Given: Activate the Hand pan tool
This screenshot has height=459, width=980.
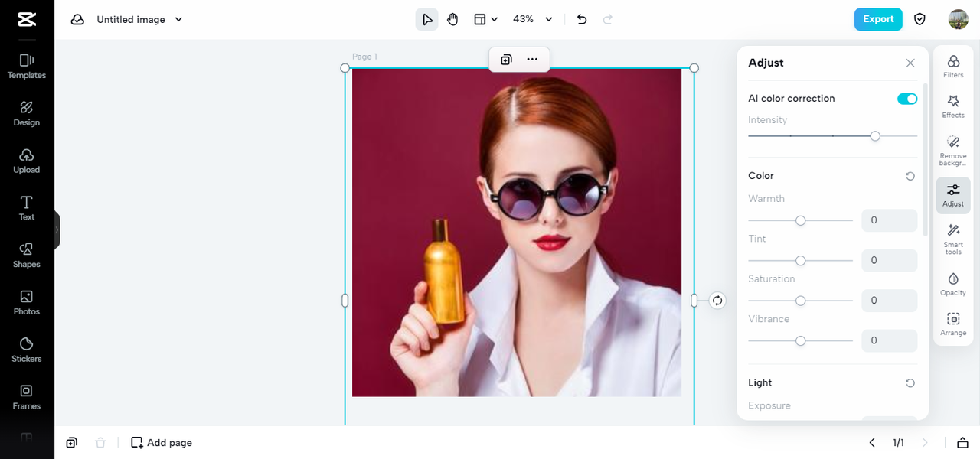Looking at the screenshot, I should [x=452, y=20].
